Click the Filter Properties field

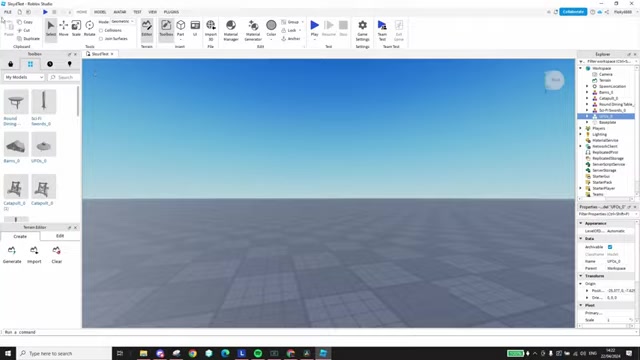click(x=607, y=214)
